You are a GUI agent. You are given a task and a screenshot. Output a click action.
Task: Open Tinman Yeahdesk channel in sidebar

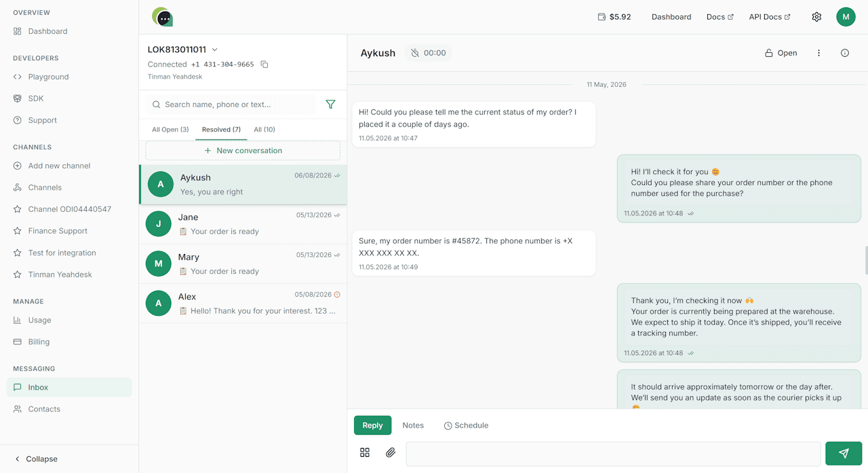pyautogui.click(x=69, y=274)
